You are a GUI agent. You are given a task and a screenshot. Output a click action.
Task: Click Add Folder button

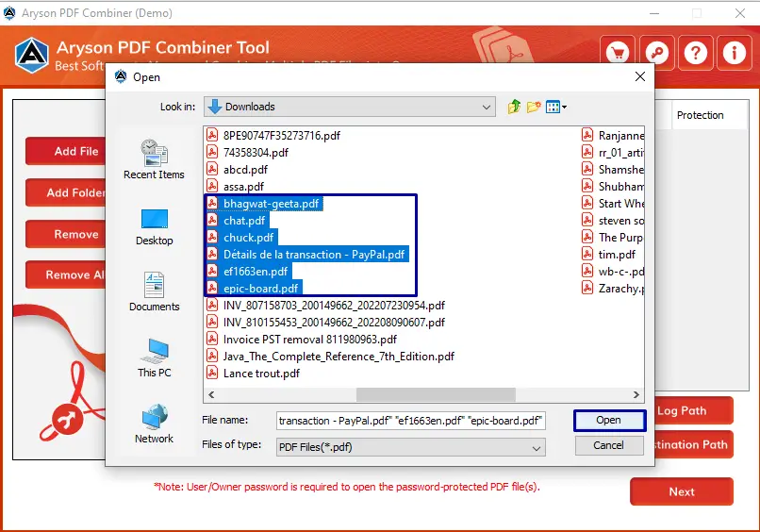coord(66,192)
